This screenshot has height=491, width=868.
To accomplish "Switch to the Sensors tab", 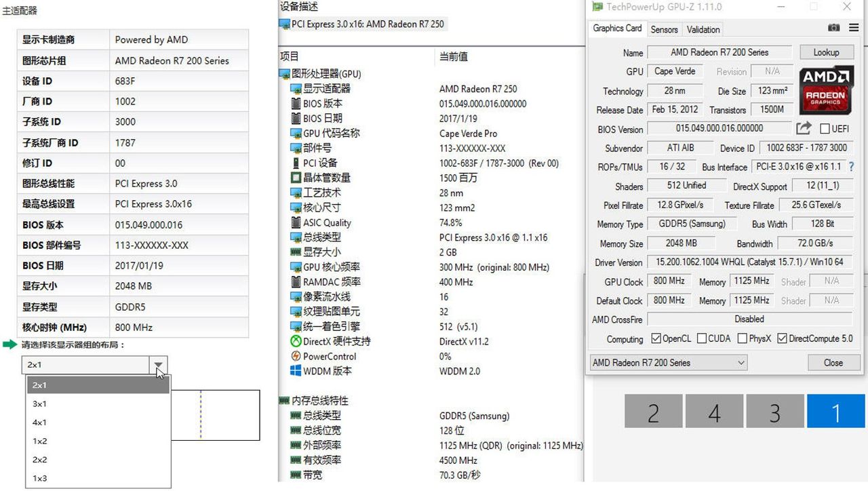I will tap(664, 29).
